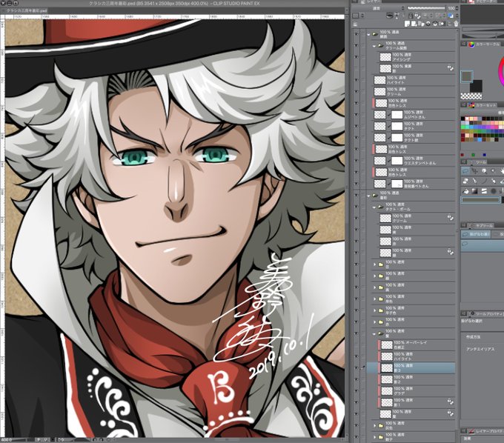The image size is (504, 443).
Task: Toggle visibility of the ハイライト layer near the top
Action: 357,80
